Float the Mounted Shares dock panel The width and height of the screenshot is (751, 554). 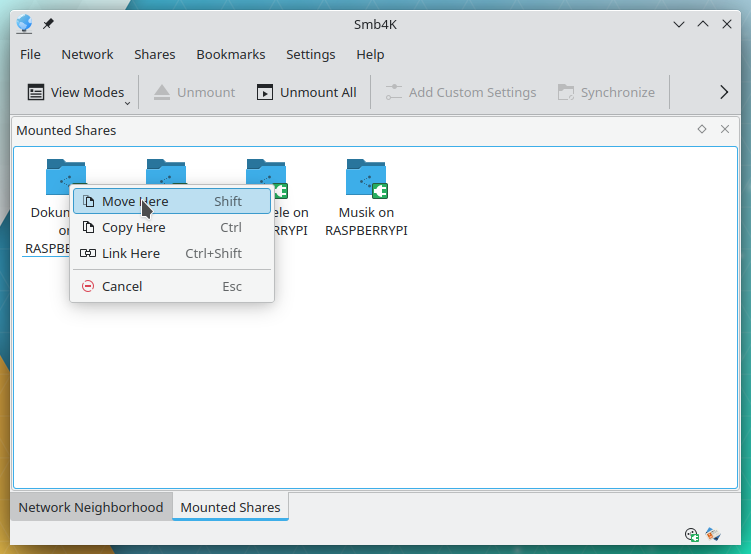[702, 129]
